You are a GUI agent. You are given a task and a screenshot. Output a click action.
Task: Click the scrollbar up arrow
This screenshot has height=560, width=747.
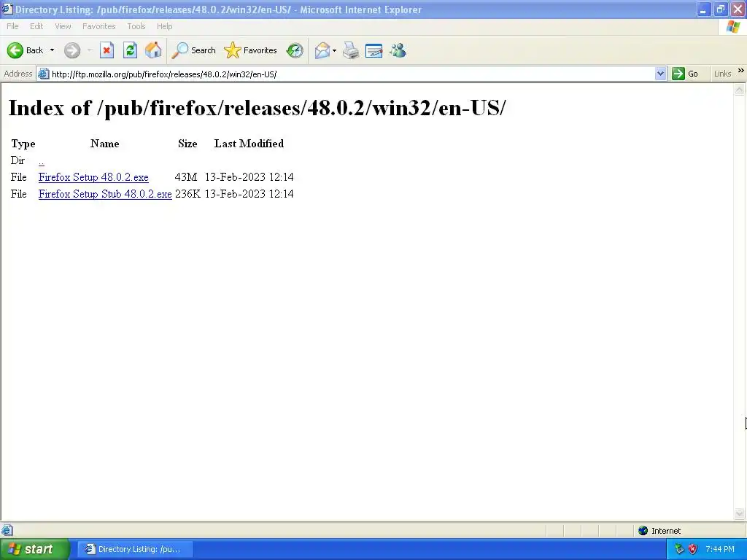740,89
